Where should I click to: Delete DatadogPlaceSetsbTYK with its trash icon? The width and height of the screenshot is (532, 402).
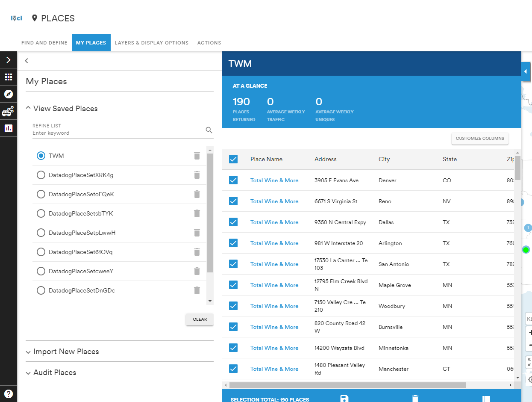click(x=197, y=213)
